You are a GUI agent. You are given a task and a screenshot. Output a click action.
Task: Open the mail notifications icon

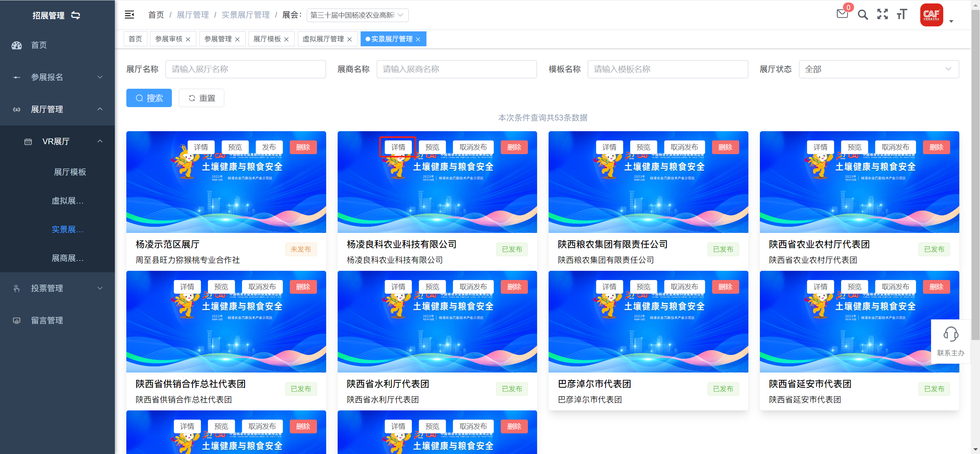point(842,14)
